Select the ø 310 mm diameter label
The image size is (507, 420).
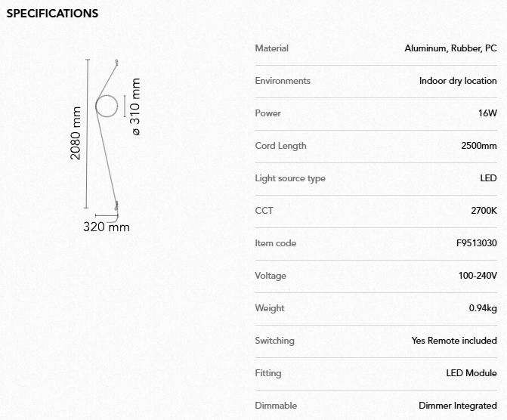tap(136, 107)
